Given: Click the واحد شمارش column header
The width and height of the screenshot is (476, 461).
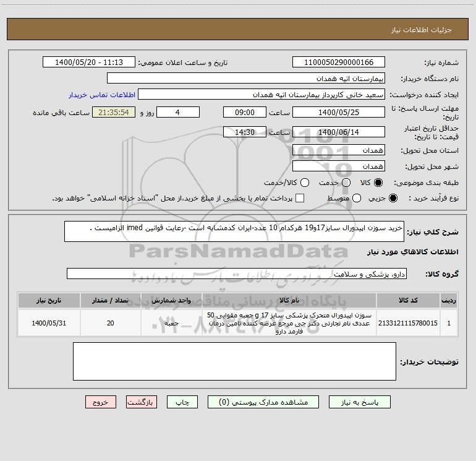Looking at the screenshot, I should coord(171,300).
